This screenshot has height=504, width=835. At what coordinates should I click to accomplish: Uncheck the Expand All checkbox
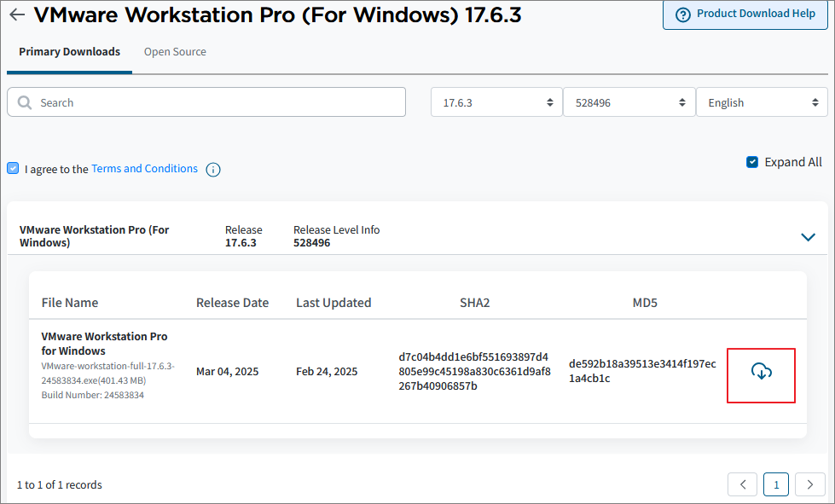click(752, 162)
